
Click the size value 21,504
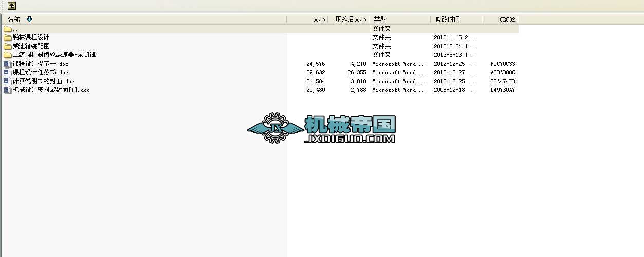coord(316,81)
